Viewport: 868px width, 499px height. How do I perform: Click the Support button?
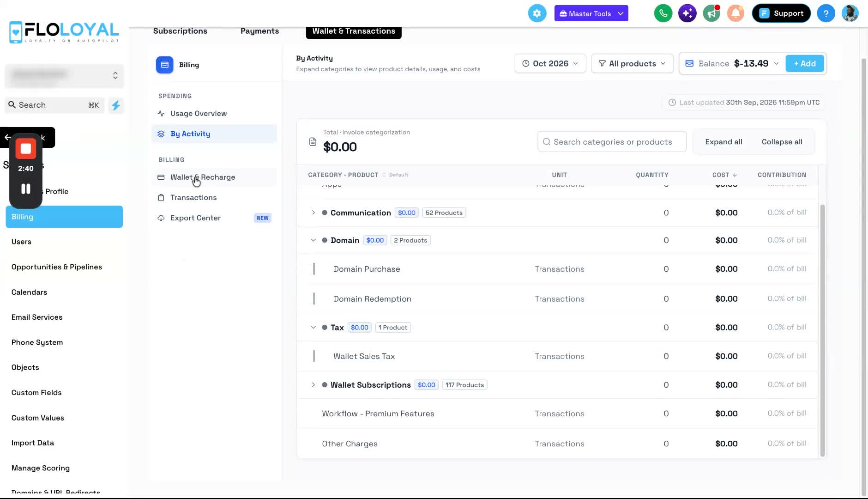click(x=781, y=13)
